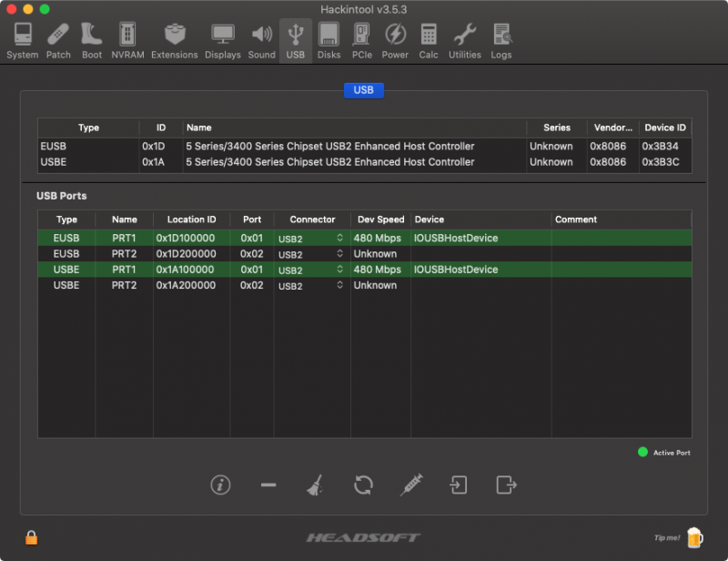Click the broom Clear All icon
Image resolution: width=728 pixels, height=561 pixels.
coord(315,485)
